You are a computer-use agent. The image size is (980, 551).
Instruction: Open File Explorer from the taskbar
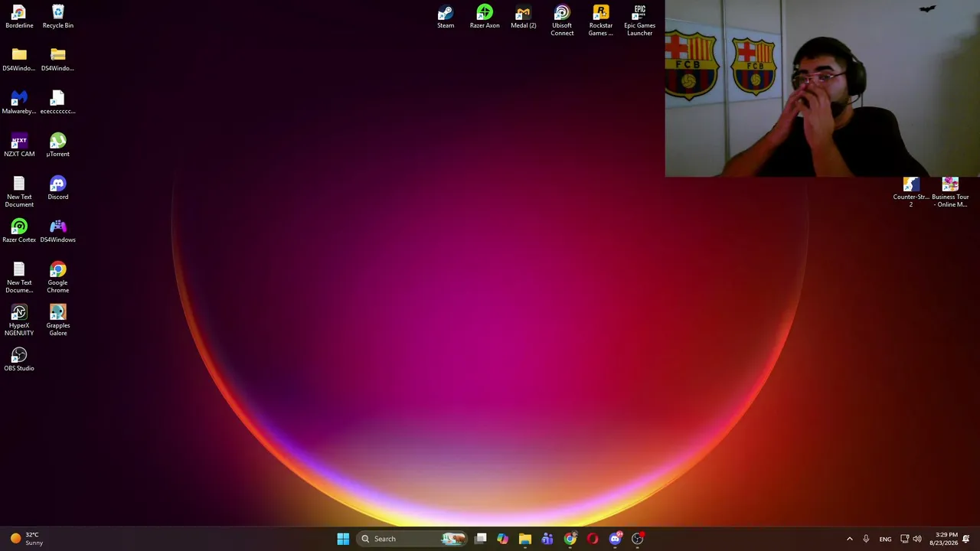[525, 539]
